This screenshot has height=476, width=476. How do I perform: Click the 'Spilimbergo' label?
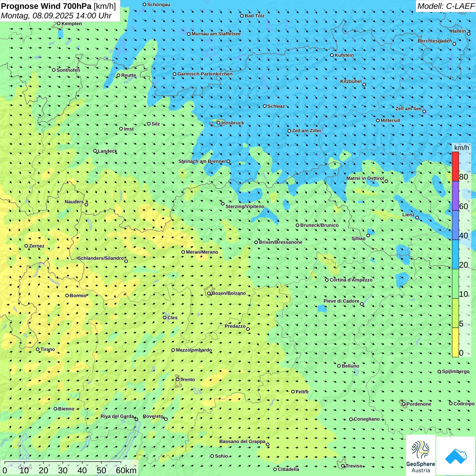(456, 371)
